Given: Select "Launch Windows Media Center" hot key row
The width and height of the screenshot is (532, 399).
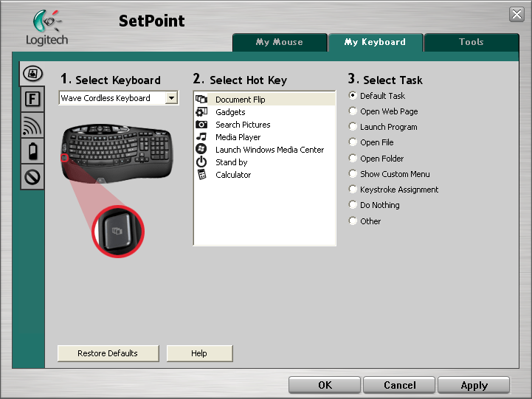Looking at the screenshot, I should tap(265, 150).
